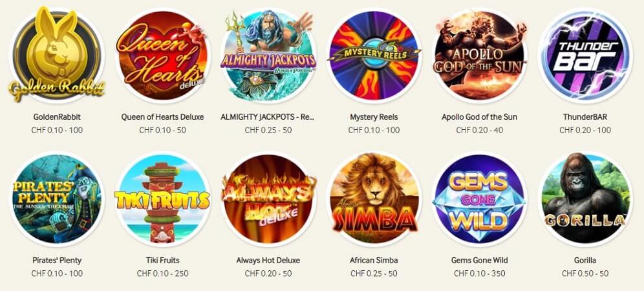Select the Tiki Fruits totem icon
Image resolution: width=644 pixels, height=291 pixels.
point(163,199)
